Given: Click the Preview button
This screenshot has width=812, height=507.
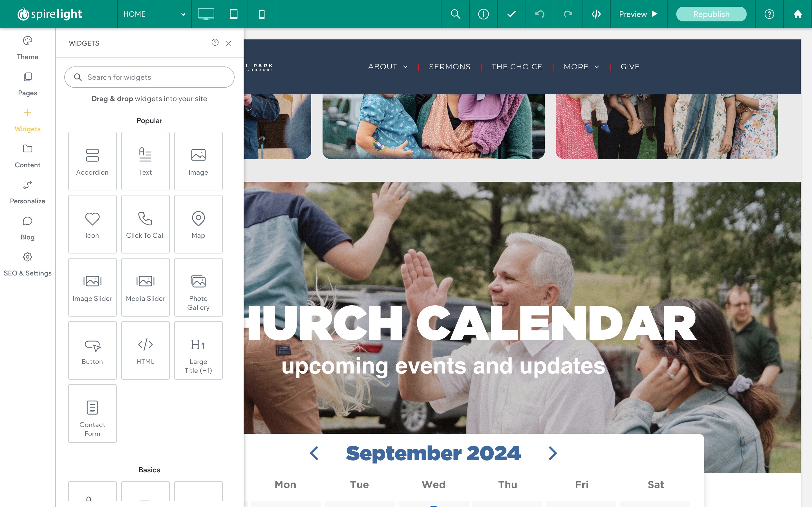Looking at the screenshot, I should [638, 14].
